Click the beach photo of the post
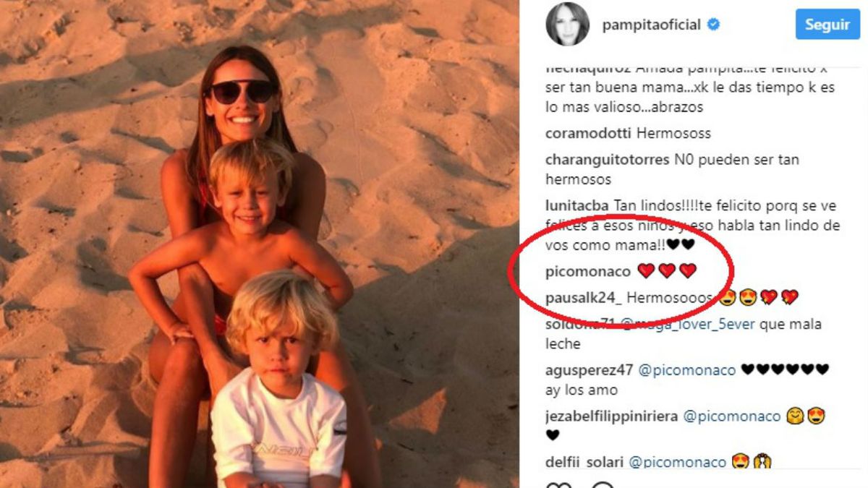Image resolution: width=868 pixels, height=488 pixels. pos(259,244)
